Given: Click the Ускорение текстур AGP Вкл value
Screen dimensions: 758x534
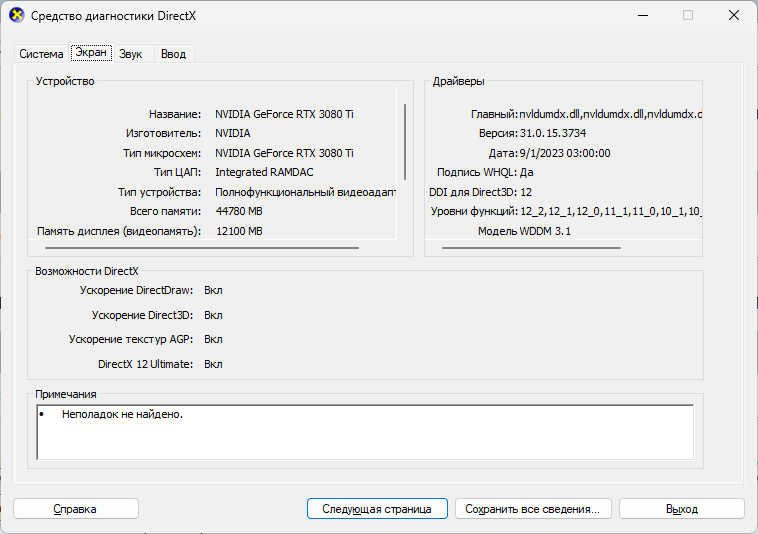Looking at the screenshot, I should pyautogui.click(x=213, y=339).
